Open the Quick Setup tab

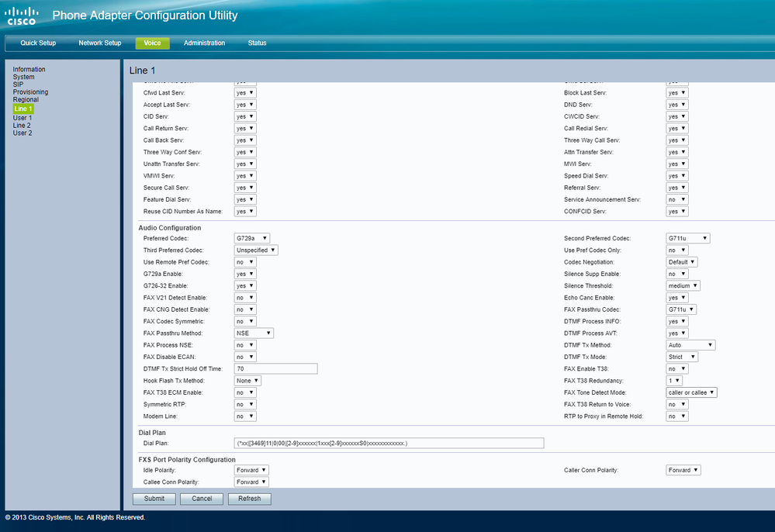[38, 43]
